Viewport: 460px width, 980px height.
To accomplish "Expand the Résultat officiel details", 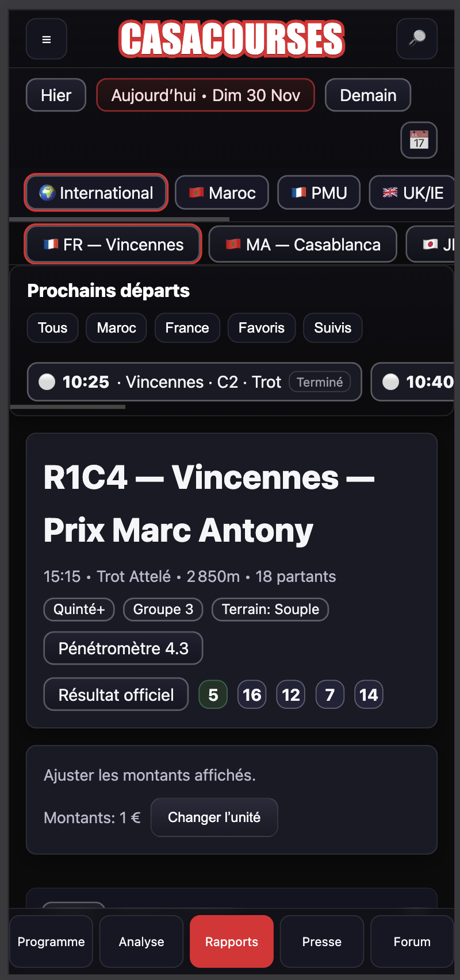I will click(x=116, y=695).
